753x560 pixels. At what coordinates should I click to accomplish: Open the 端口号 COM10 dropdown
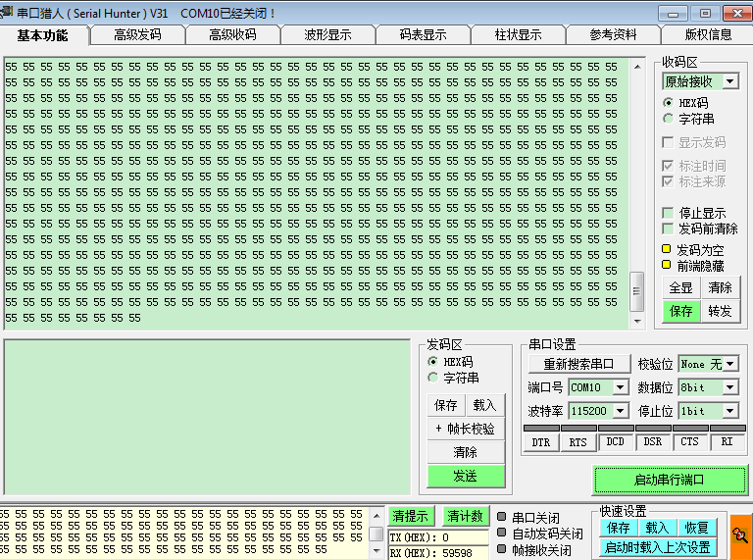pos(620,387)
